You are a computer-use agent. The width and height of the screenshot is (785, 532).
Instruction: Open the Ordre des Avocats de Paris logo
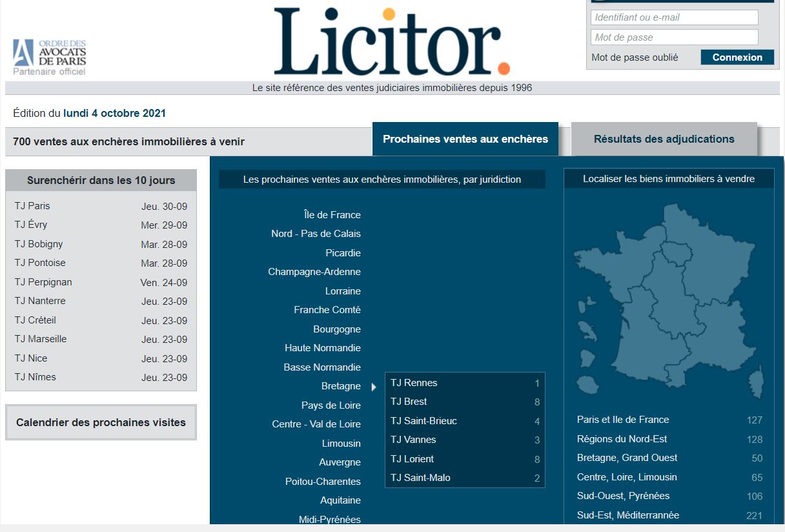(50, 57)
